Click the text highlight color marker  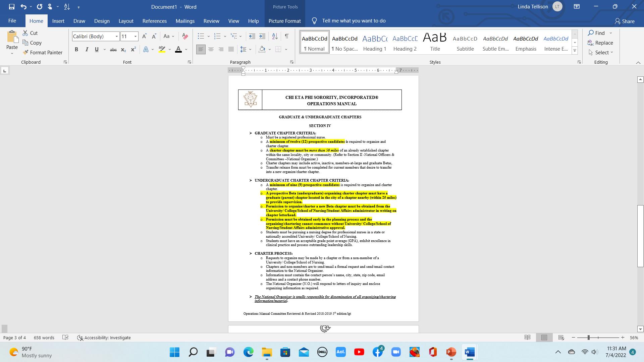162,50
